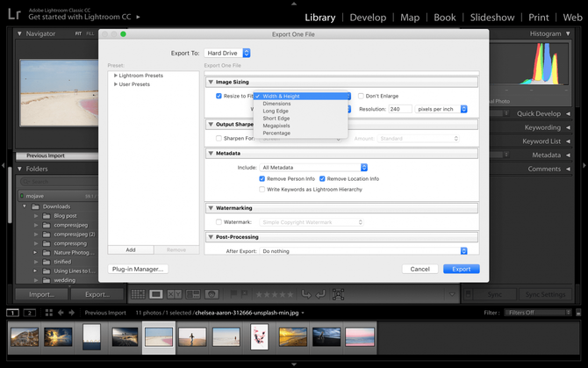Expand Lightroom Presets group
Screen dimensions: 588x368
[x=116, y=76]
